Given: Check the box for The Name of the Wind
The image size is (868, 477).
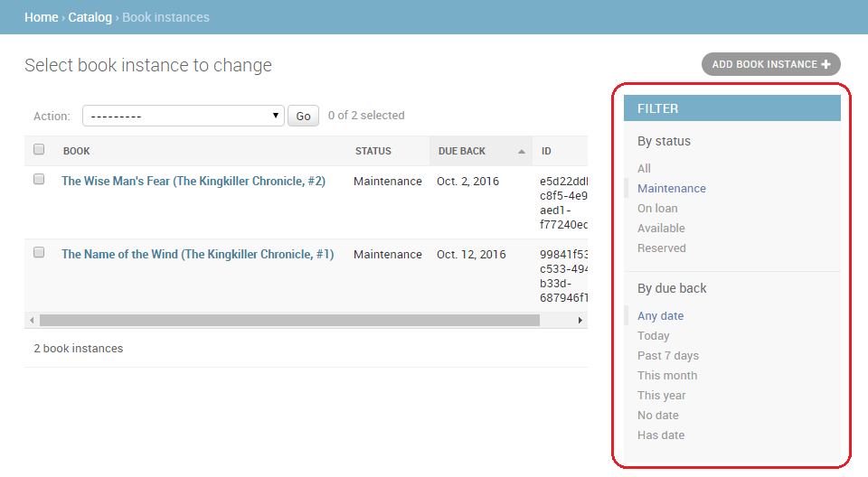Looking at the screenshot, I should [39, 253].
